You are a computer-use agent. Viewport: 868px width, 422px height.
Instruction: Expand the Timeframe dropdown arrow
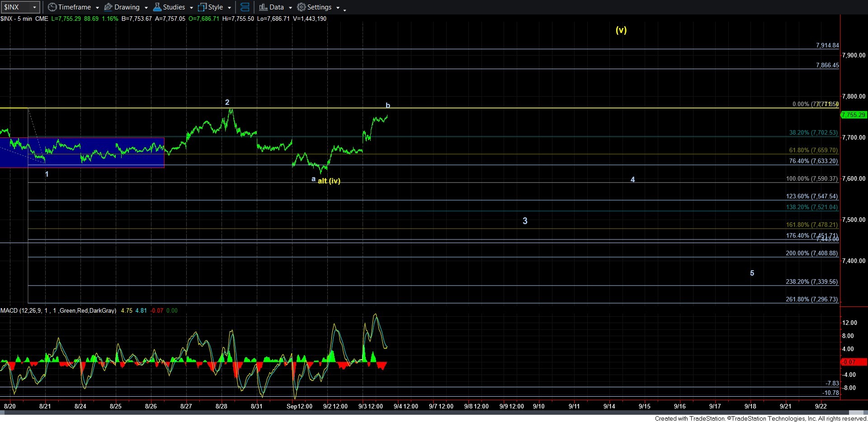coord(97,8)
